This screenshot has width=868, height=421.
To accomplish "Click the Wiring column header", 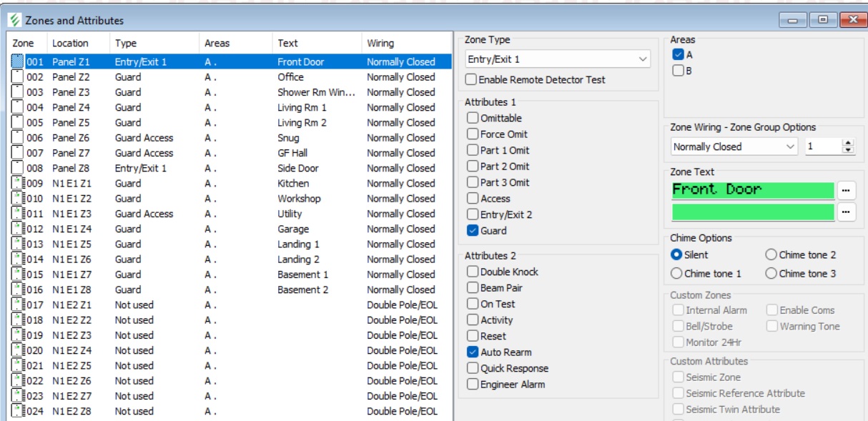I will point(380,44).
